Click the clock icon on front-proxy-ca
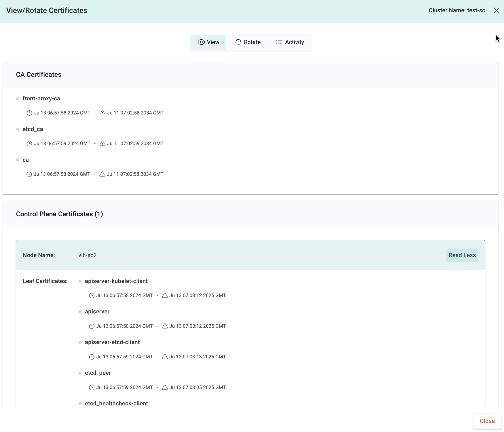This screenshot has width=504, height=432. (29, 113)
